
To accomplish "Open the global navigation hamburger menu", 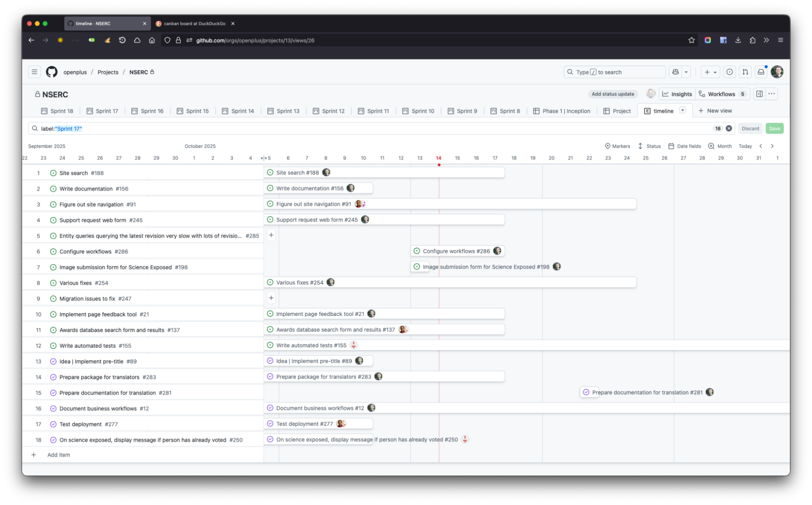I will point(34,72).
